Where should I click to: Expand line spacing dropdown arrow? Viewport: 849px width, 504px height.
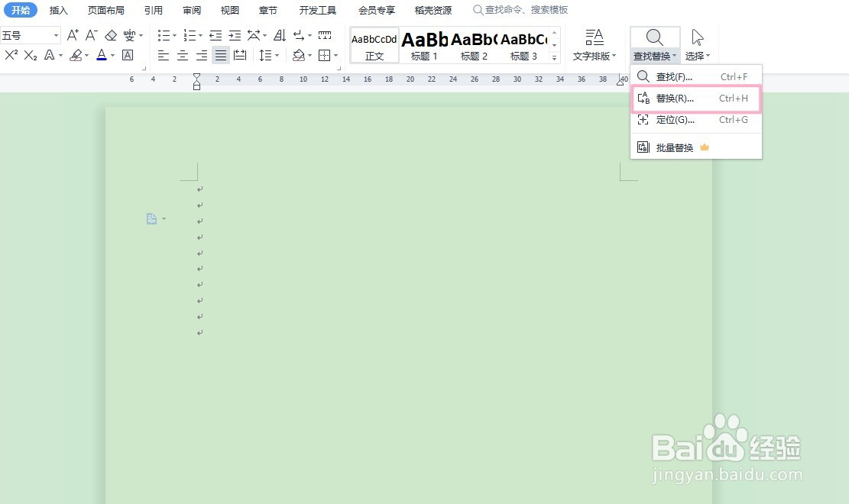point(277,55)
